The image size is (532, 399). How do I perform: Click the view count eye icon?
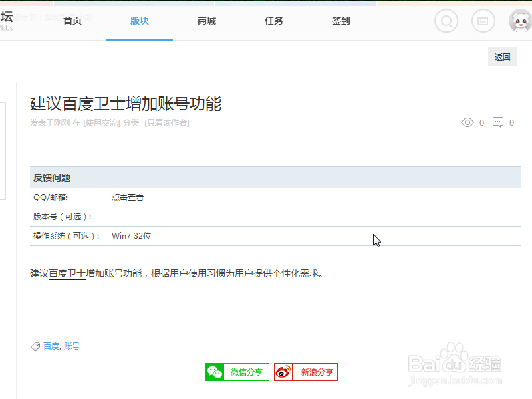[x=467, y=122]
